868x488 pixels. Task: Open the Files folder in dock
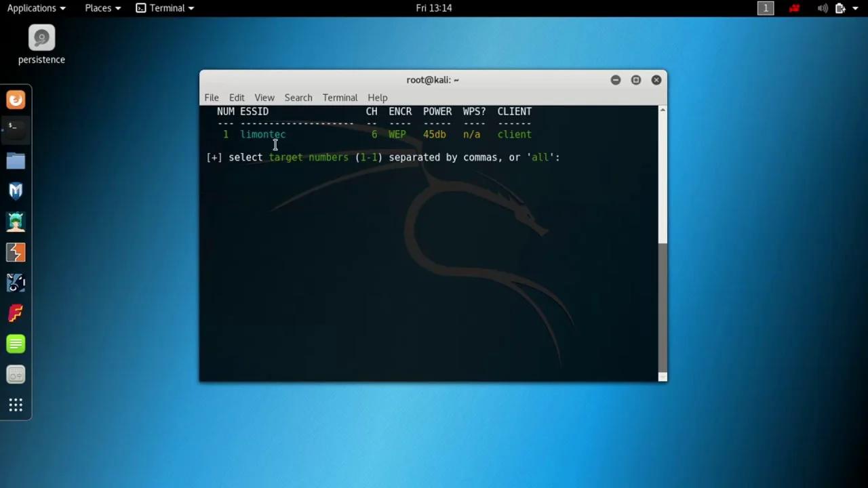[16, 161]
